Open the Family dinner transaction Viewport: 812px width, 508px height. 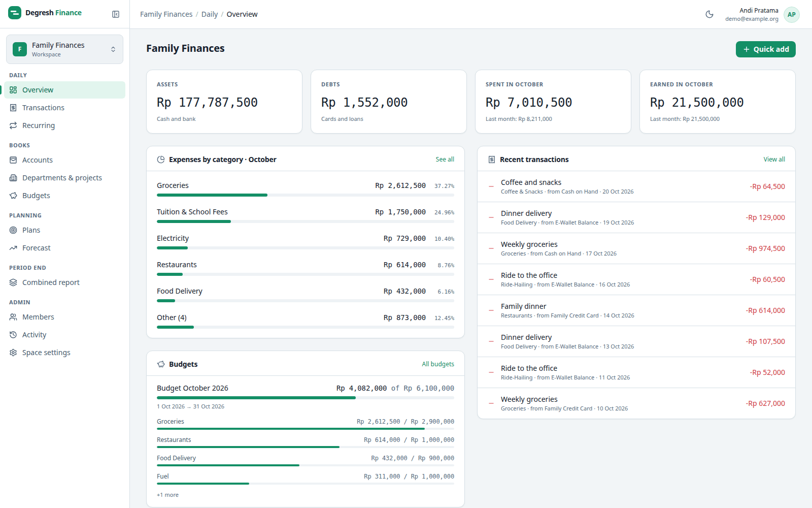(x=636, y=310)
